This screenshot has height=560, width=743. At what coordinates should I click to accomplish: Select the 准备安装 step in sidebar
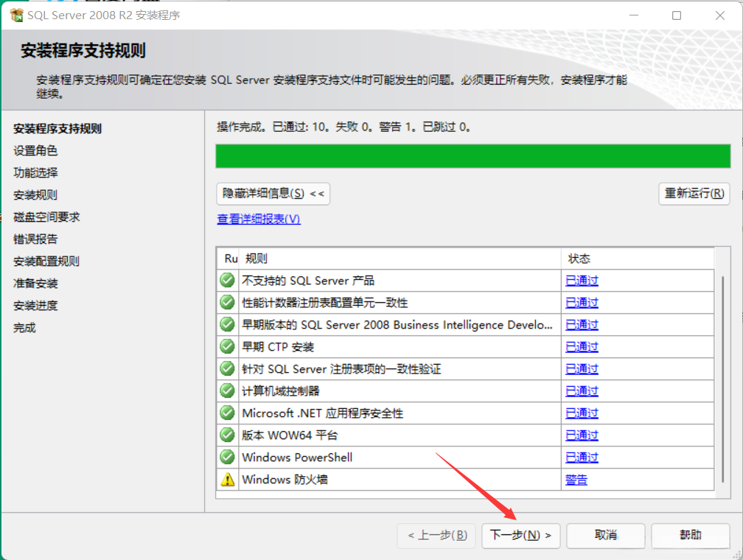[x=35, y=284]
